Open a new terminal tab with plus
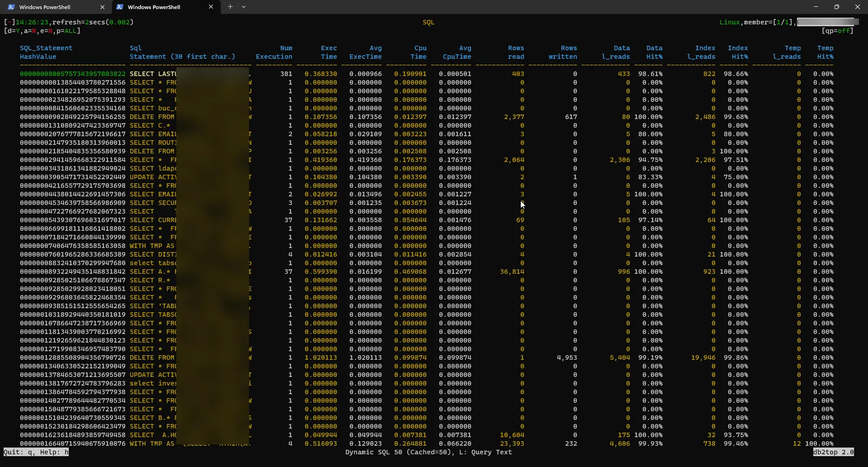Screen dimensions: 868x467 point(230,7)
